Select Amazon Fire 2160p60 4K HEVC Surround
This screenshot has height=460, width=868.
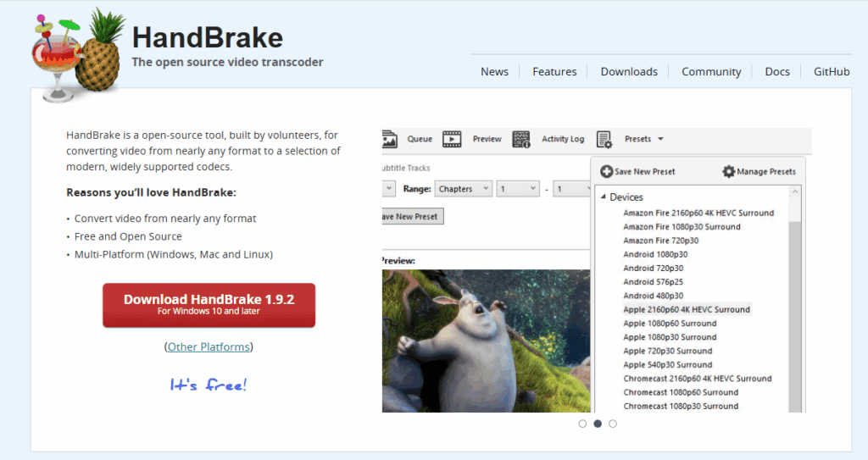[698, 213]
